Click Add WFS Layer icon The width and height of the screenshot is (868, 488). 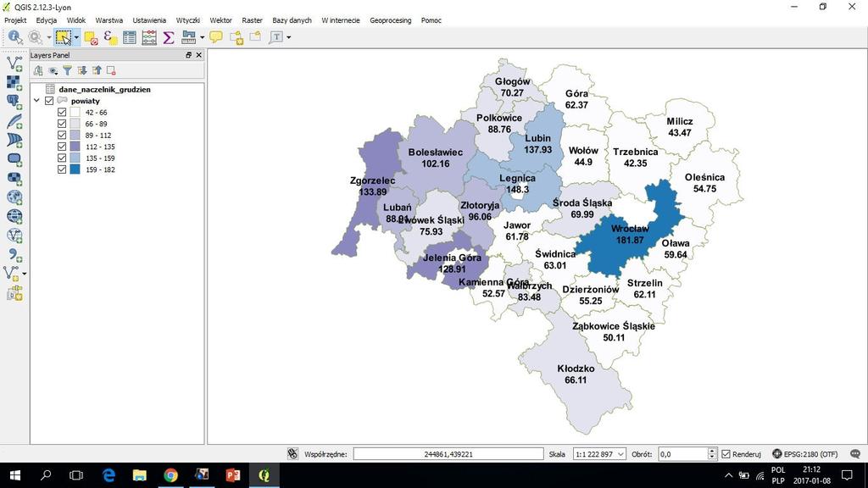pyautogui.click(x=14, y=236)
